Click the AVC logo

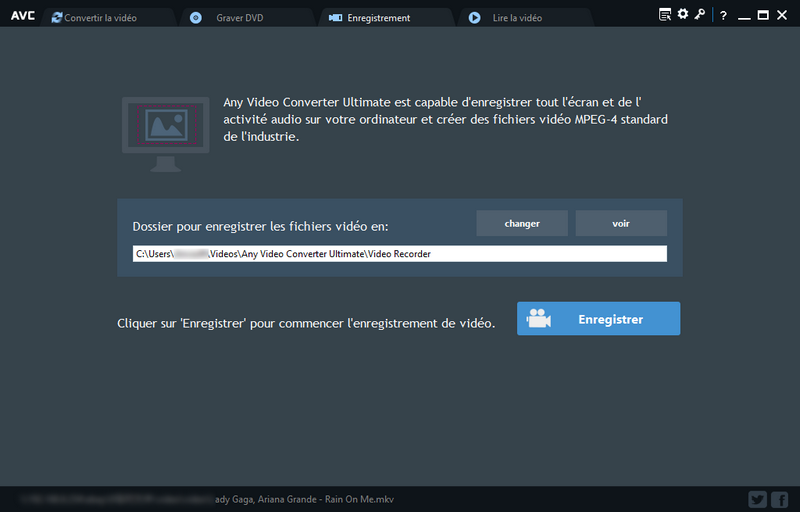23,16
